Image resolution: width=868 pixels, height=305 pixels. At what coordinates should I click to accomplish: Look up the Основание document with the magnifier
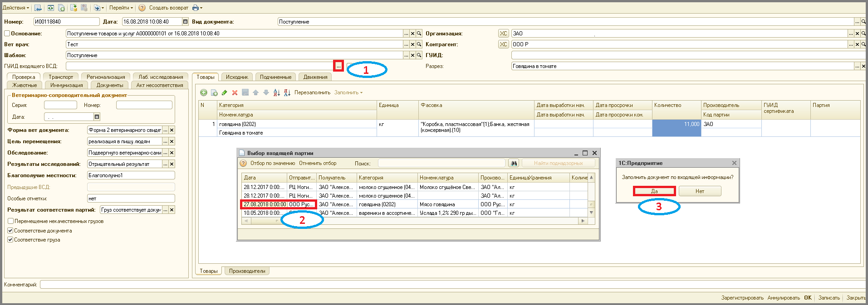419,34
